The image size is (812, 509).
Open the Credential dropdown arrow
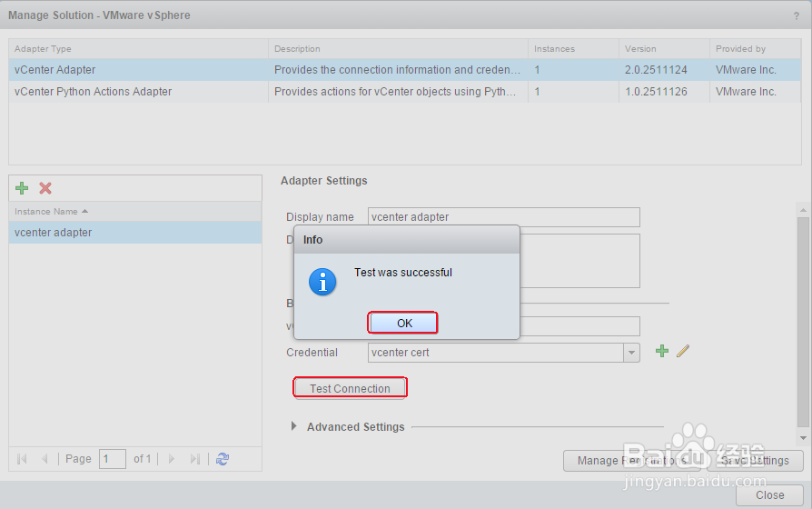(x=631, y=353)
